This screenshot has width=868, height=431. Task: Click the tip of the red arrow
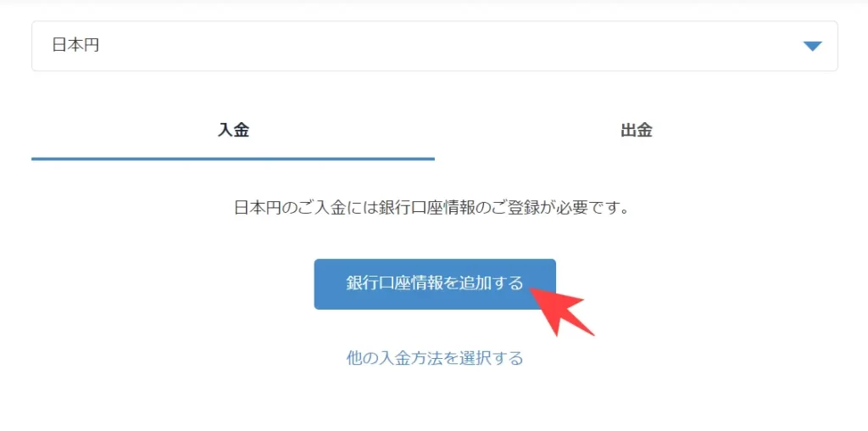point(532,288)
